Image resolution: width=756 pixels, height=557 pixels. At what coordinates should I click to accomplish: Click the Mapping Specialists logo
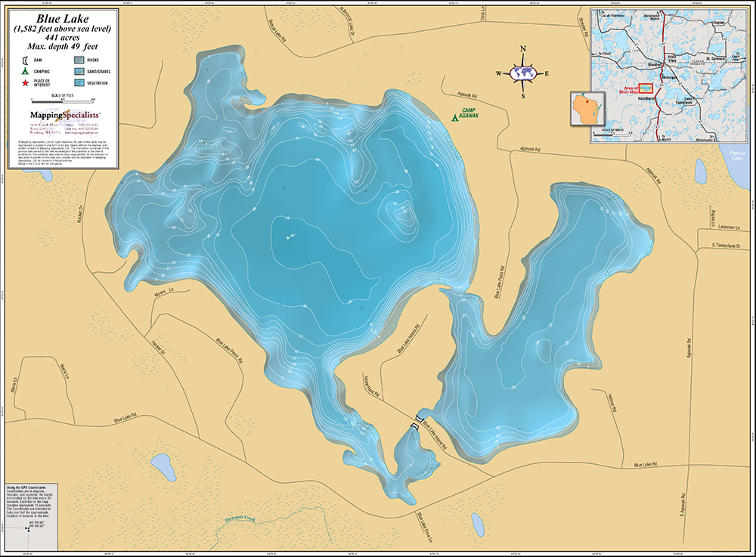(x=65, y=114)
